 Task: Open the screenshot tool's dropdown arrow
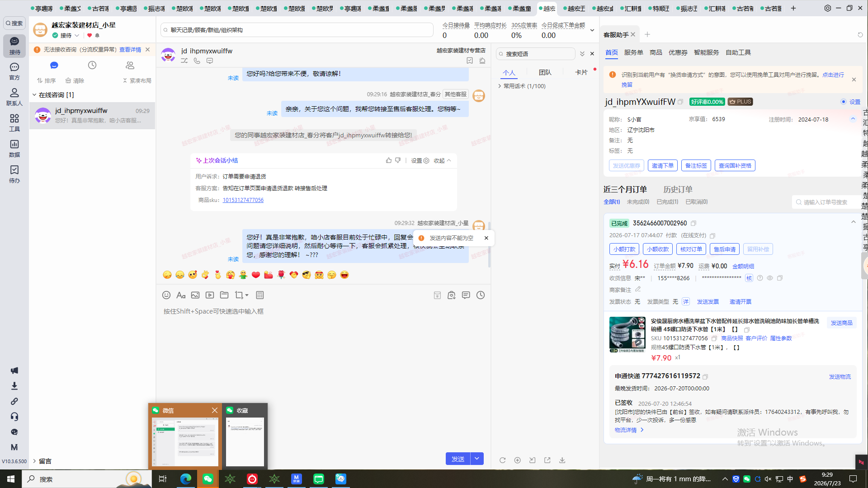coord(247,295)
